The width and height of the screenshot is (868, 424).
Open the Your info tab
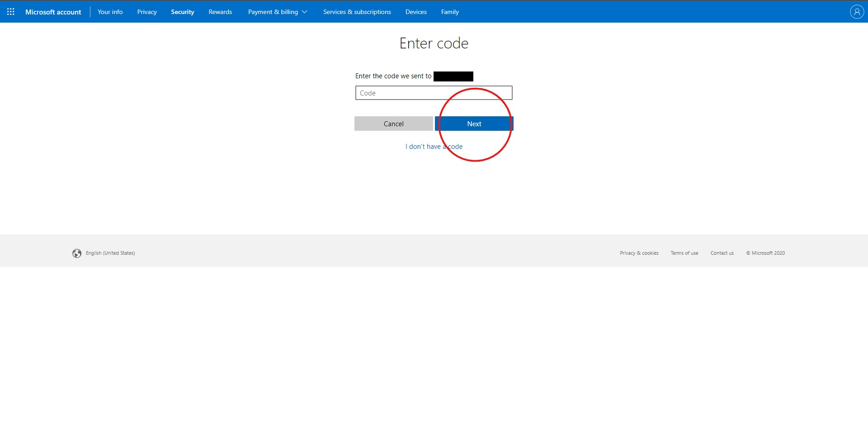110,12
